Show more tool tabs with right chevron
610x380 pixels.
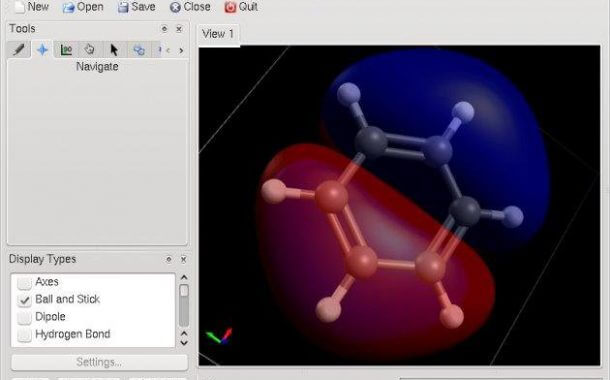tap(181, 50)
